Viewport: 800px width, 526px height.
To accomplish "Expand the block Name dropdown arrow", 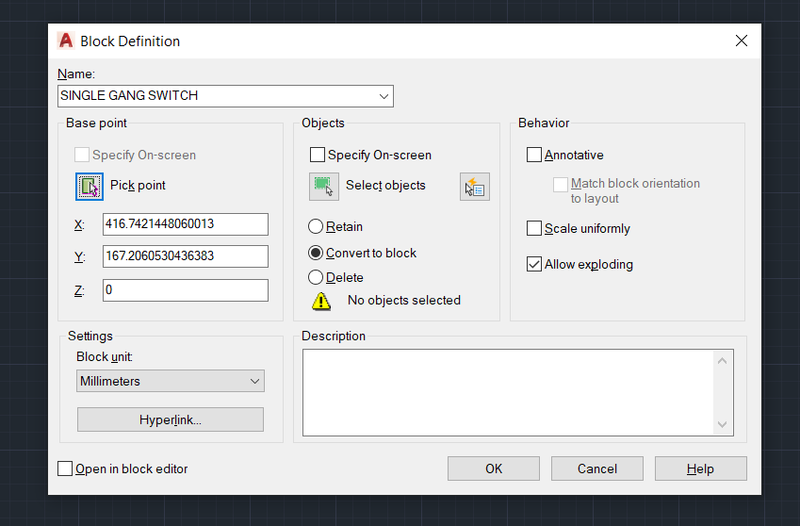I will pos(384,96).
